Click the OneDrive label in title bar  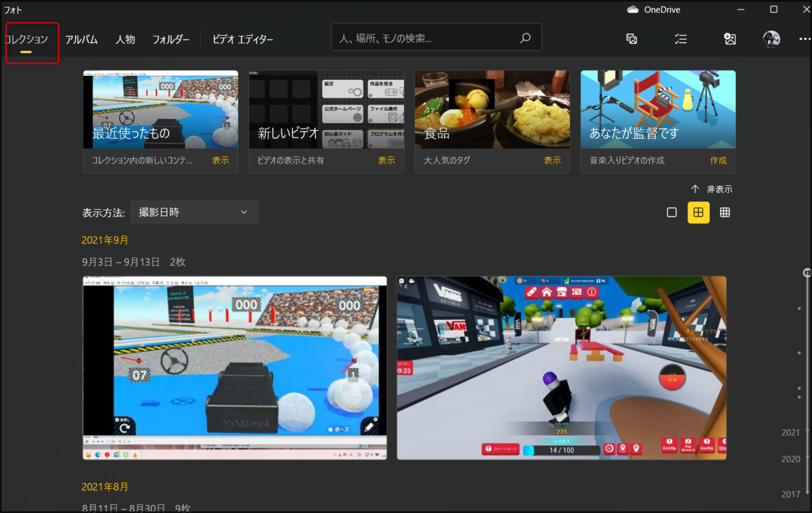[662, 9]
